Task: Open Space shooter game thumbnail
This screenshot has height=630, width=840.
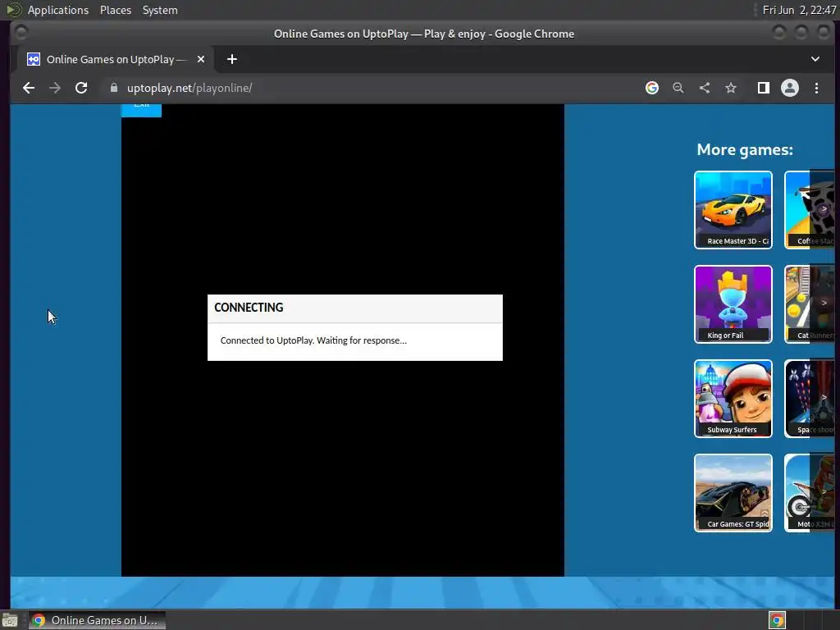Action: (x=810, y=399)
